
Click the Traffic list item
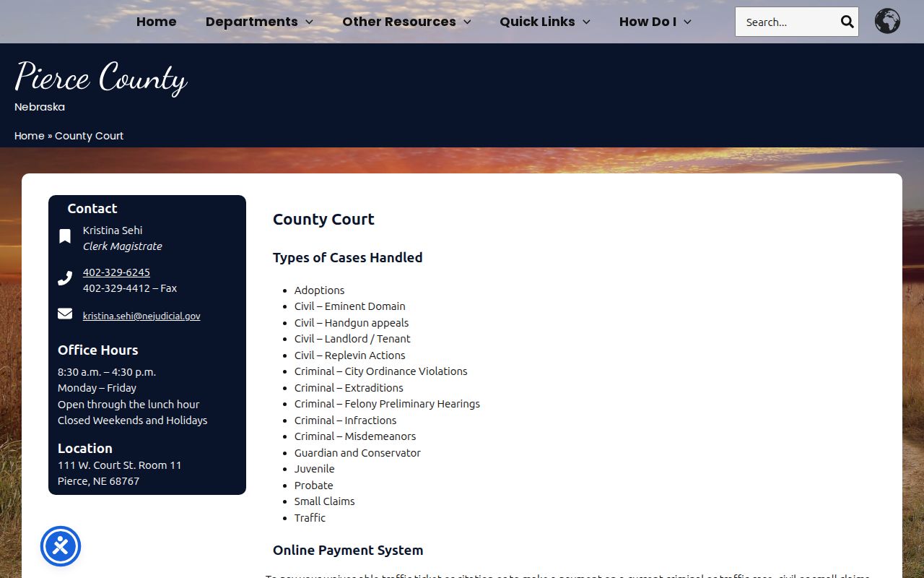[310, 518]
